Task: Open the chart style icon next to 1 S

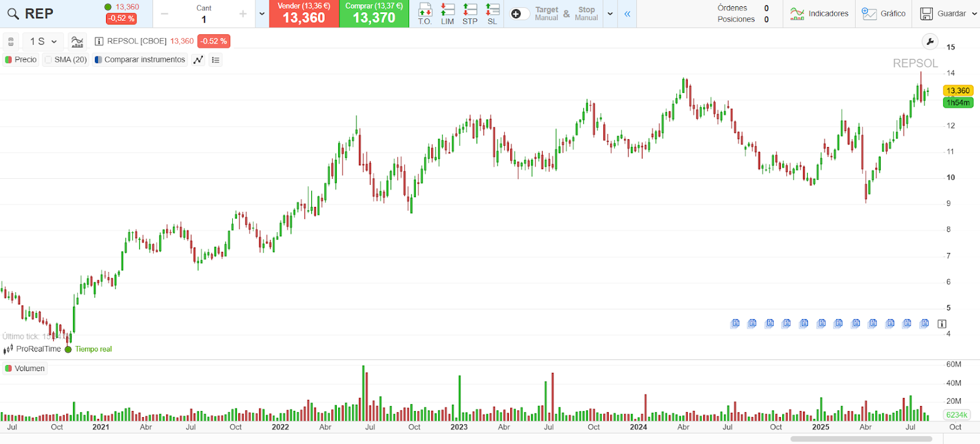Action: click(x=77, y=41)
